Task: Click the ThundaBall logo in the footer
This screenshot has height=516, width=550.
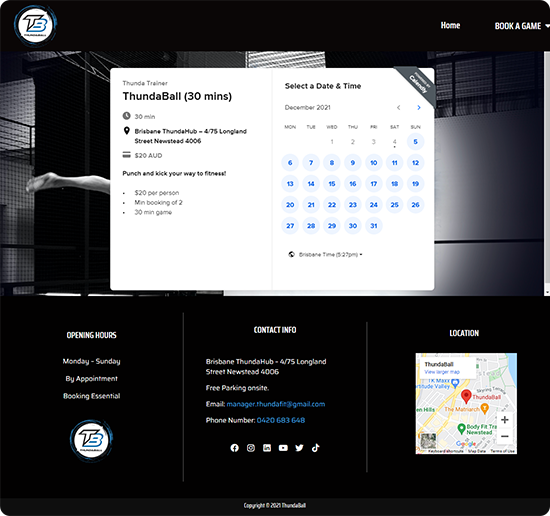Action: 91,440
